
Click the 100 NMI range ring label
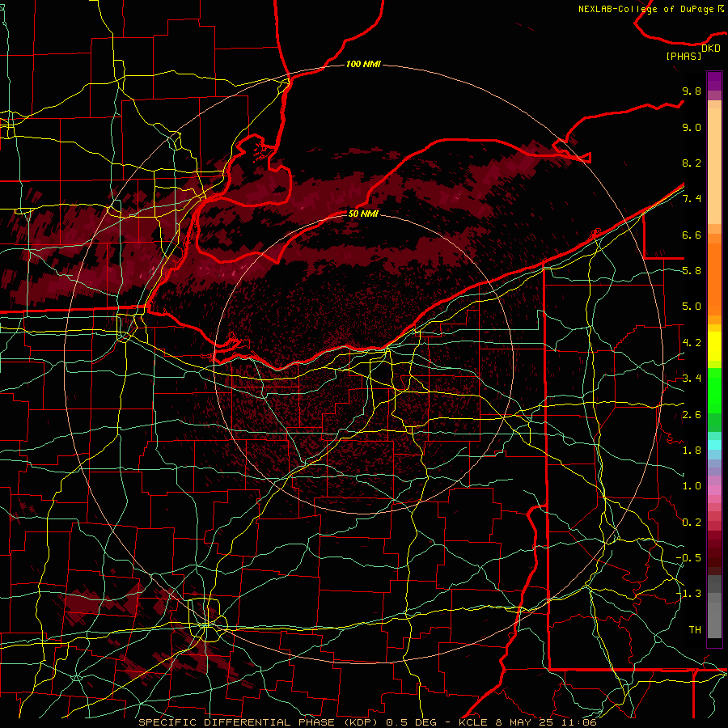(363, 64)
